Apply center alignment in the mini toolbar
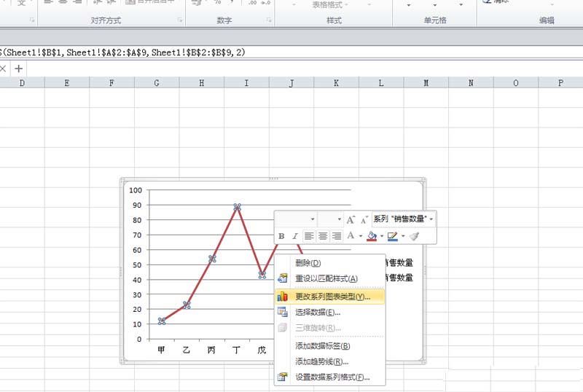The width and height of the screenshot is (583, 392). (x=323, y=236)
